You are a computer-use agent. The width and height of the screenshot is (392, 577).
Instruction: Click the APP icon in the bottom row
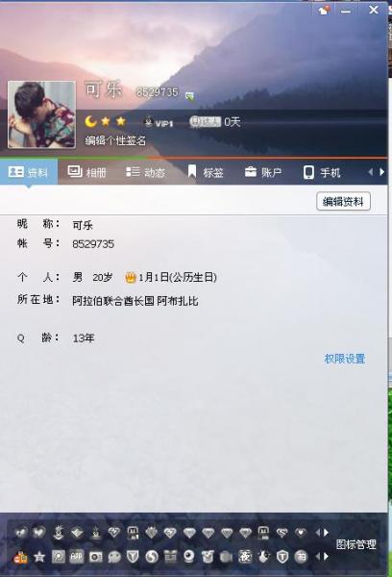point(77,557)
